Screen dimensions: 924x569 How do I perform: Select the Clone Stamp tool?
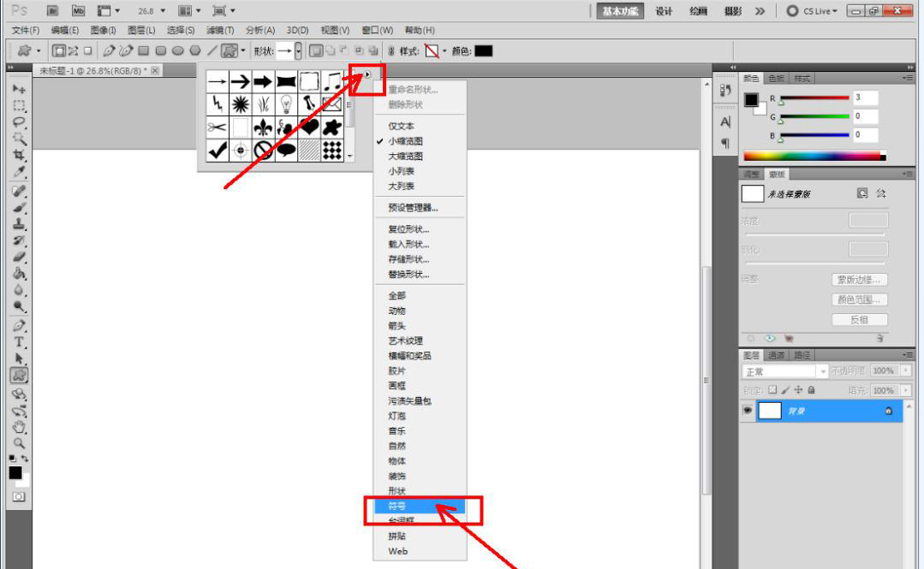(19, 224)
